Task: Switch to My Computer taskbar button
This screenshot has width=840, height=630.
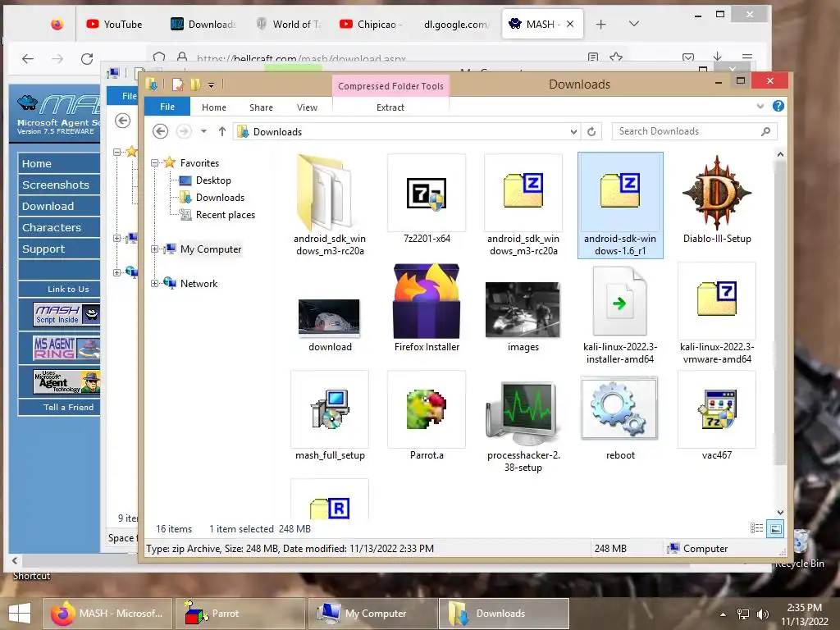Action: click(x=373, y=614)
